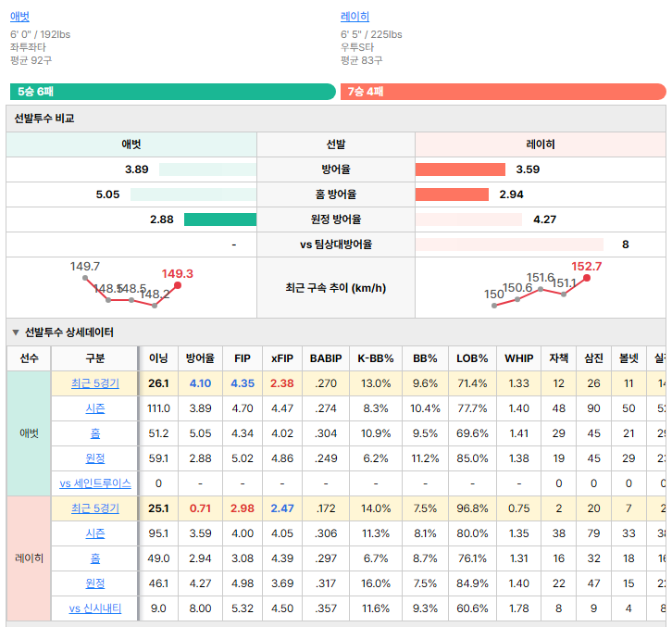Click 레이히's red 방어율 3.59 bar

pyautogui.click(x=460, y=169)
